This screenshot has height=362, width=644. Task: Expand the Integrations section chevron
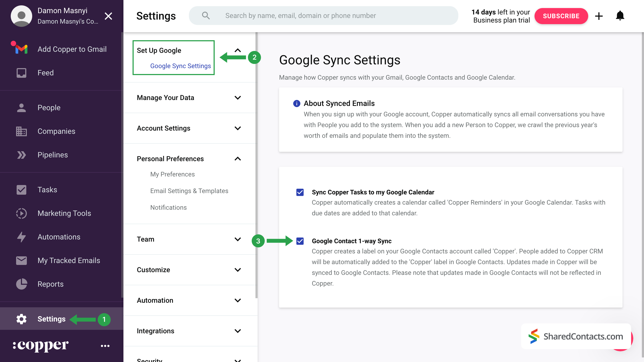pos(238,331)
